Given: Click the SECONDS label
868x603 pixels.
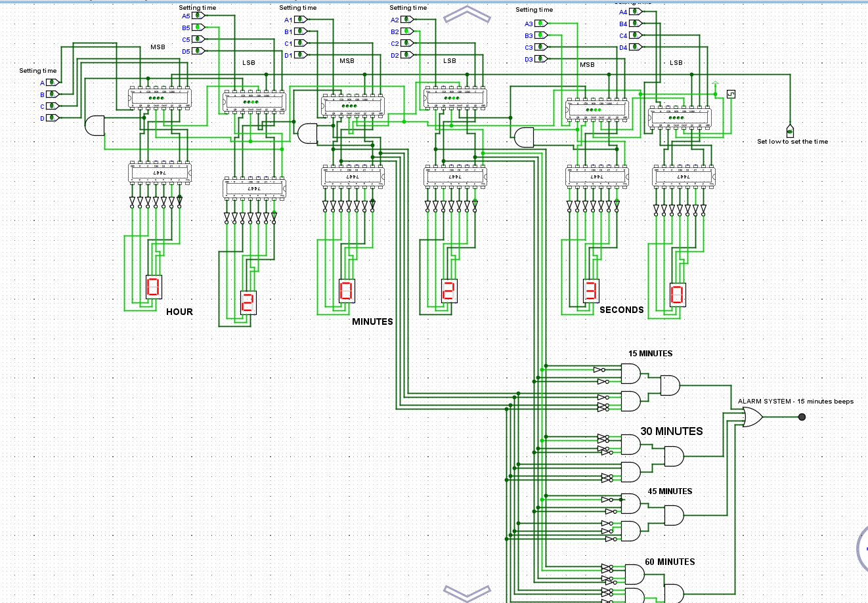Looking at the screenshot, I should click(x=622, y=310).
